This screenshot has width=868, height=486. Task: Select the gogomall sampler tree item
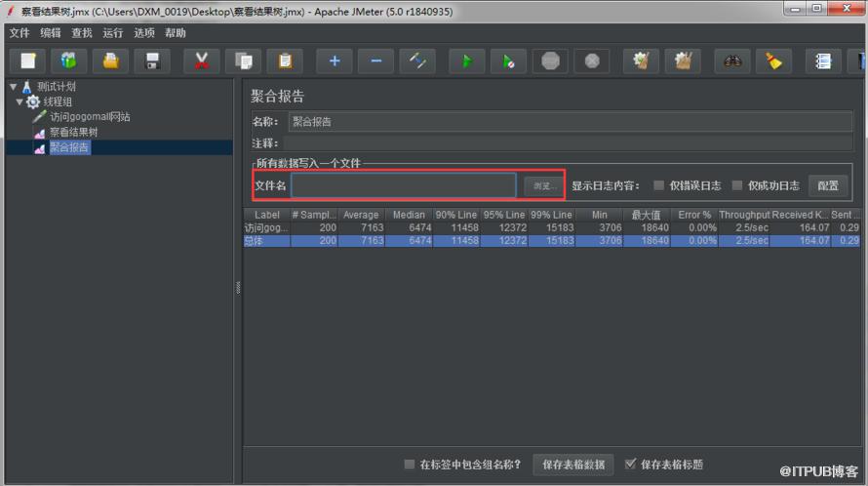coord(90,117)
